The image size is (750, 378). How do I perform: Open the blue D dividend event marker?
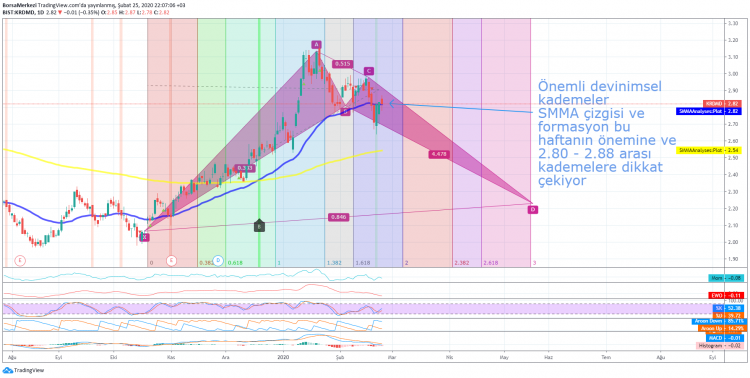click(x=218, y=260)
